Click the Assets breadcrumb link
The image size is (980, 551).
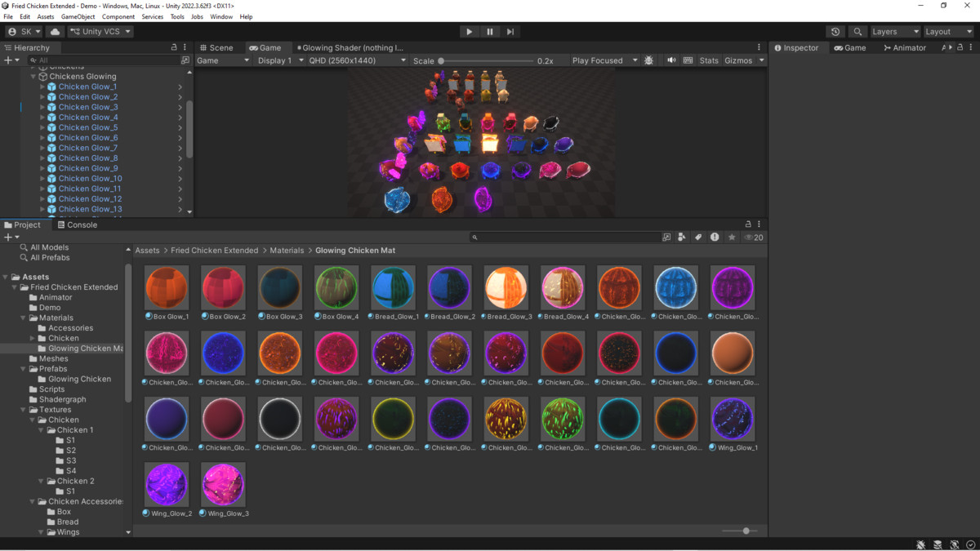tap(147, 251)
